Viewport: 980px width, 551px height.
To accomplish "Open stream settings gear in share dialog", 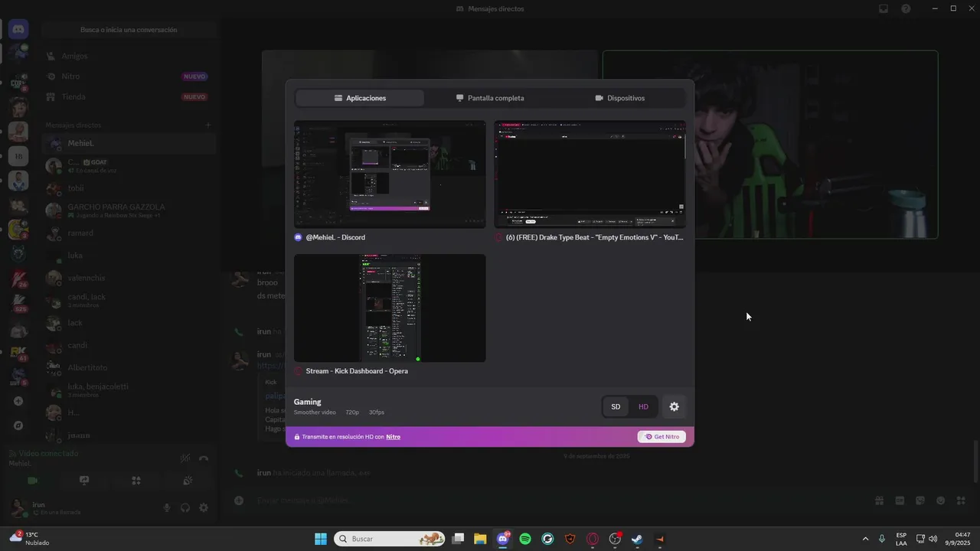I will tap(674, 406).
